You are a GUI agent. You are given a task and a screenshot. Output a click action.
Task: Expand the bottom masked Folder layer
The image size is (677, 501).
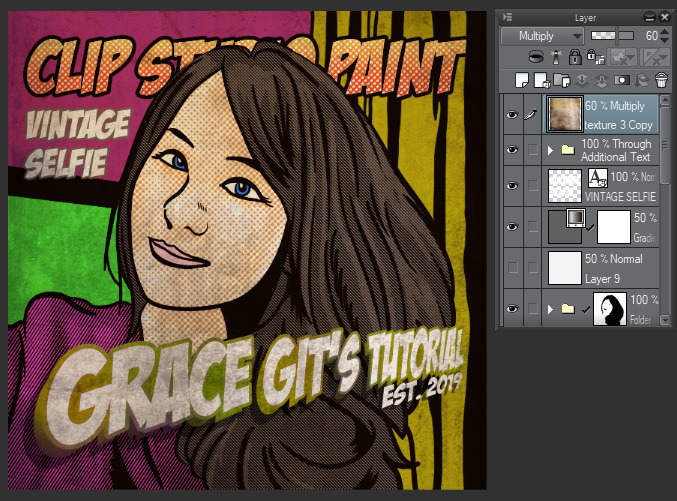point(548,309)
